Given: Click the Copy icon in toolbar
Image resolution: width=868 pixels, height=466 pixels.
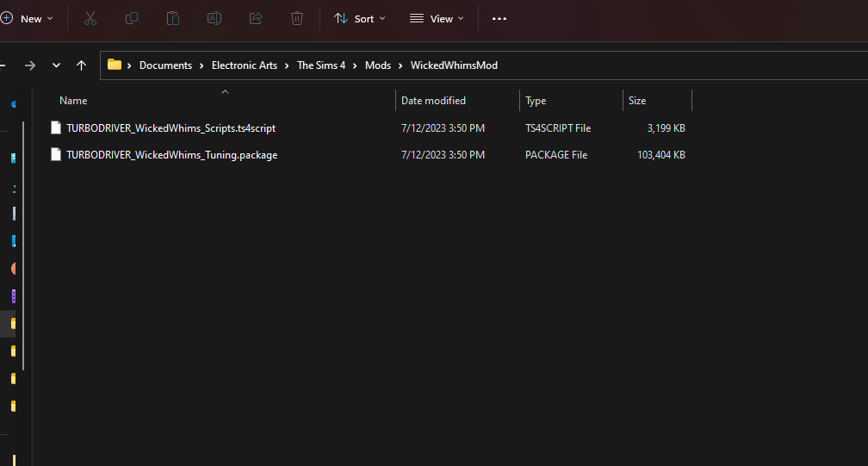Looking at the screenshot, I should tap(132, 18).
